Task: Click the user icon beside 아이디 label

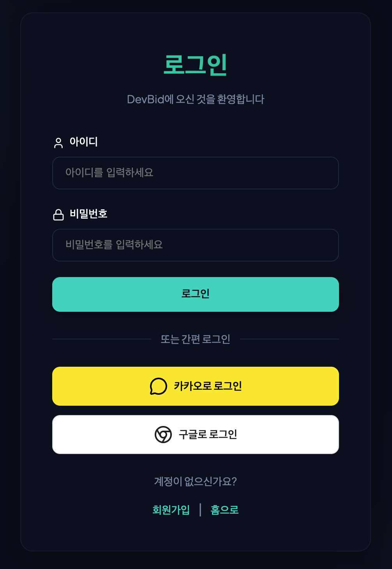Action: [x=58, y=143]
